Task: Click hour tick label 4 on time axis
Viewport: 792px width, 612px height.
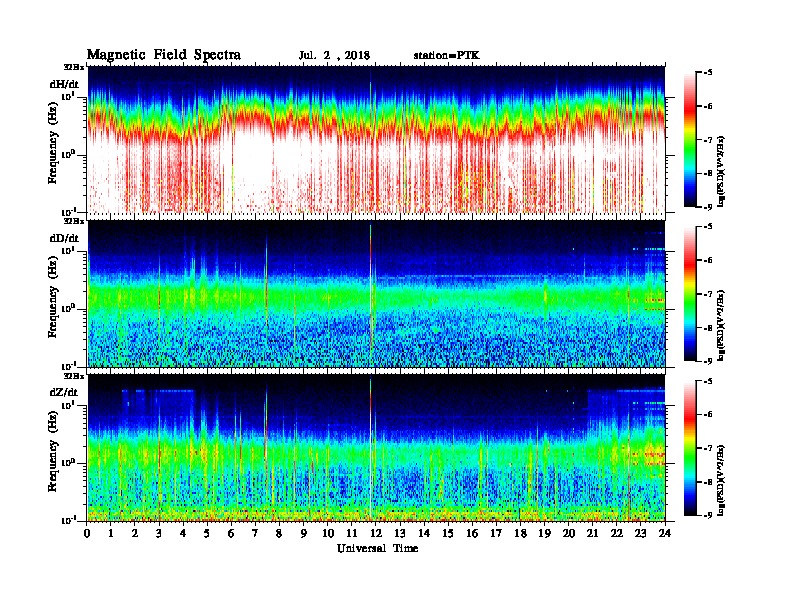Action: pos(183,533)
